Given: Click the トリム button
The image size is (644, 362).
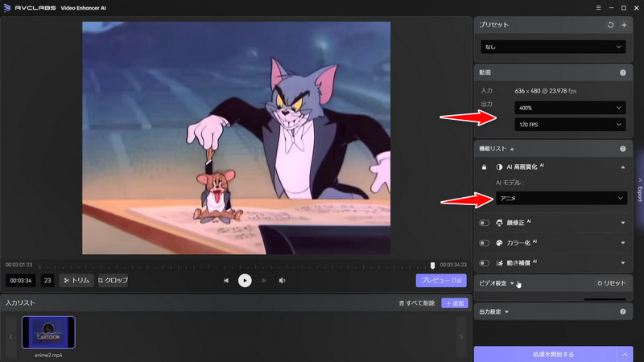Looking at the screenshot, I should click(76, 280).
